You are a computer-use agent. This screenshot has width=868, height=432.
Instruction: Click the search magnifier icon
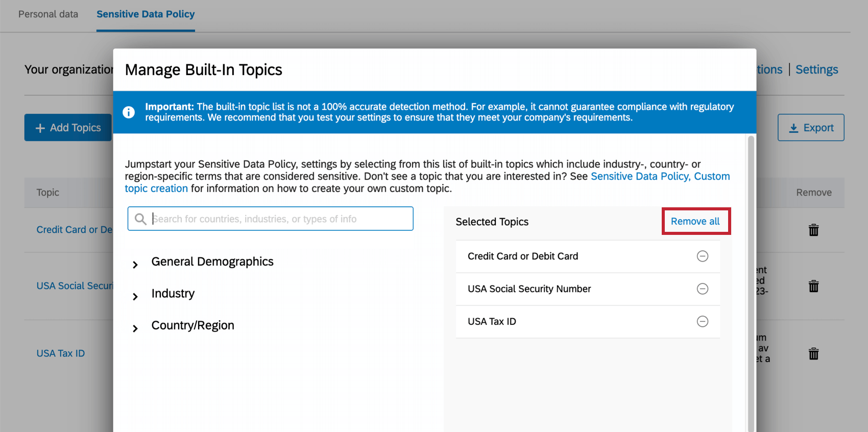[x=140, y=219]
